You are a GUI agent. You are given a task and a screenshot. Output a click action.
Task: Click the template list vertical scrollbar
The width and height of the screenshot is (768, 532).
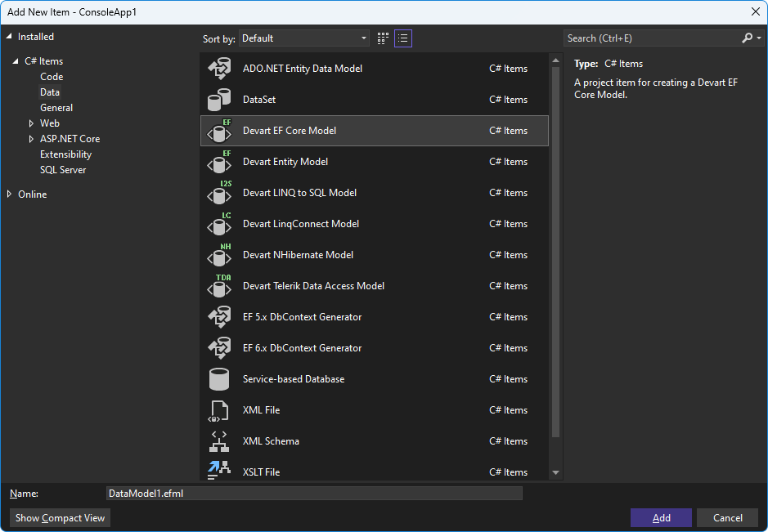coord(556,245)
